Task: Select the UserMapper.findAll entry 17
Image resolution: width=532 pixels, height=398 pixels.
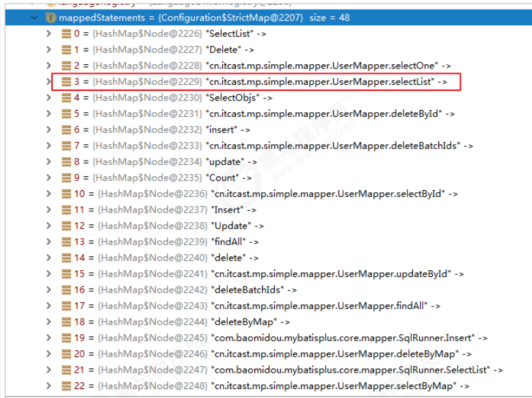Action: point(268,306)
